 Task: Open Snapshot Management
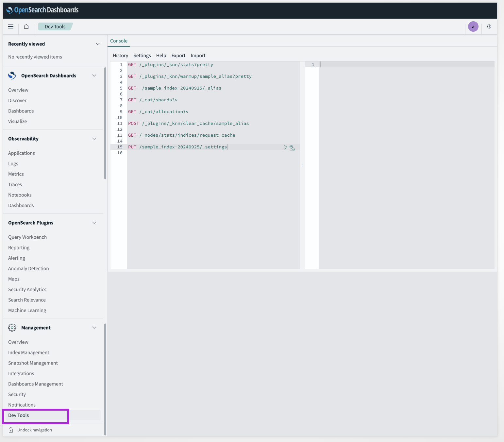click(x=33, y=363)
